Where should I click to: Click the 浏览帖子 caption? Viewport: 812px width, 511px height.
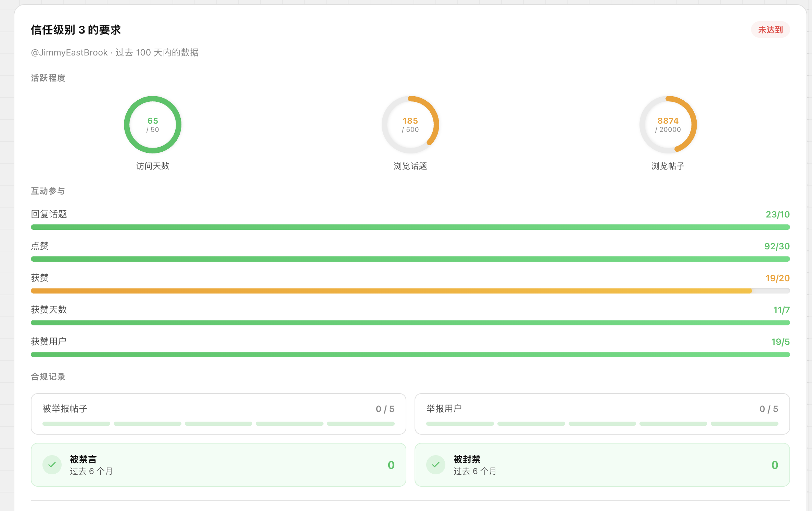(668, 166)
